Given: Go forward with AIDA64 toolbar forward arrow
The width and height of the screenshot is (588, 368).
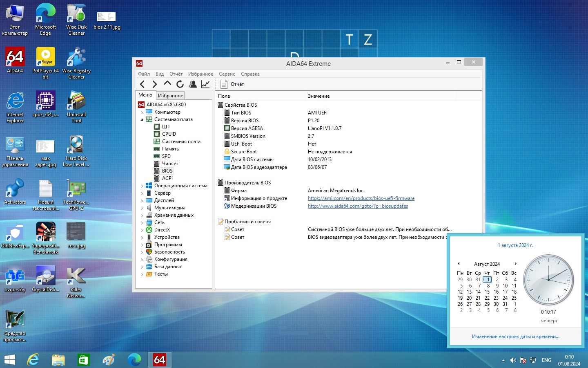Looking at the screenshot, I should click(154, 84).
